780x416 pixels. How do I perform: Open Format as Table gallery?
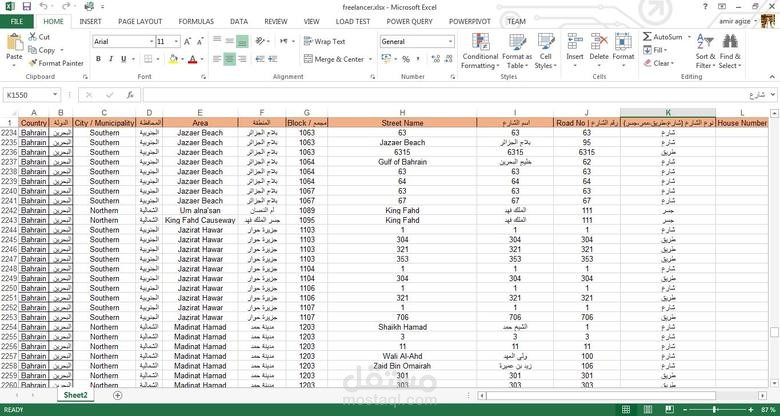[517, 52]
